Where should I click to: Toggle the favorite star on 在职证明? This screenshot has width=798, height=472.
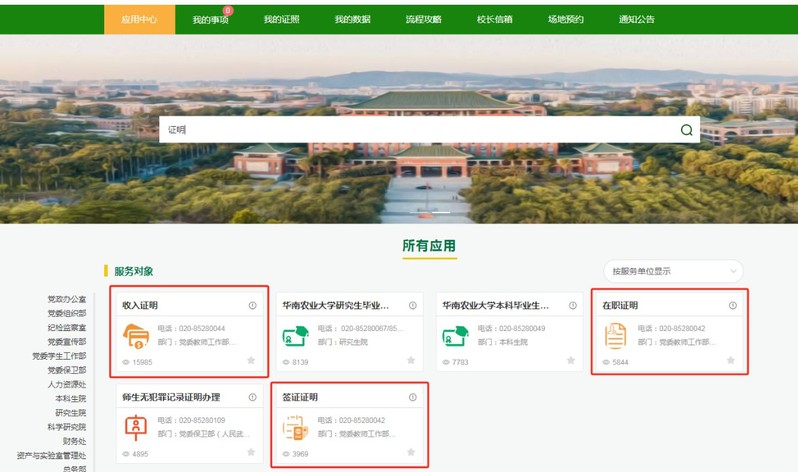point(731,361)
